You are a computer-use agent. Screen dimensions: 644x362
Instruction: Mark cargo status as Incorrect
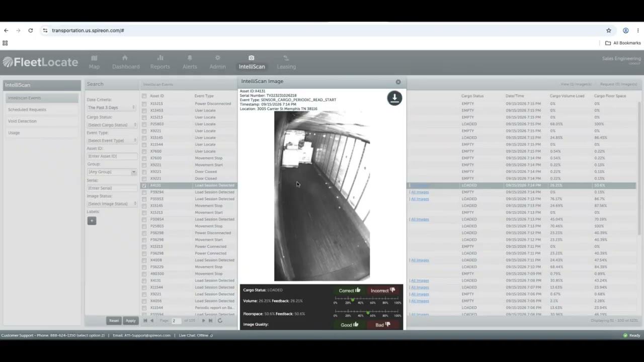pos(383,290)
